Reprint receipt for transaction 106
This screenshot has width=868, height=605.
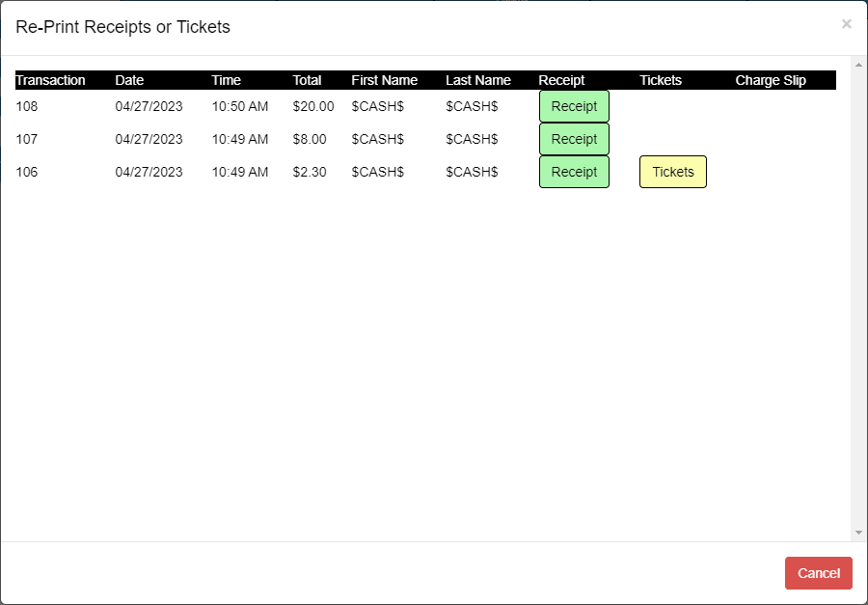pyautogui.click(x=574, y=172)
